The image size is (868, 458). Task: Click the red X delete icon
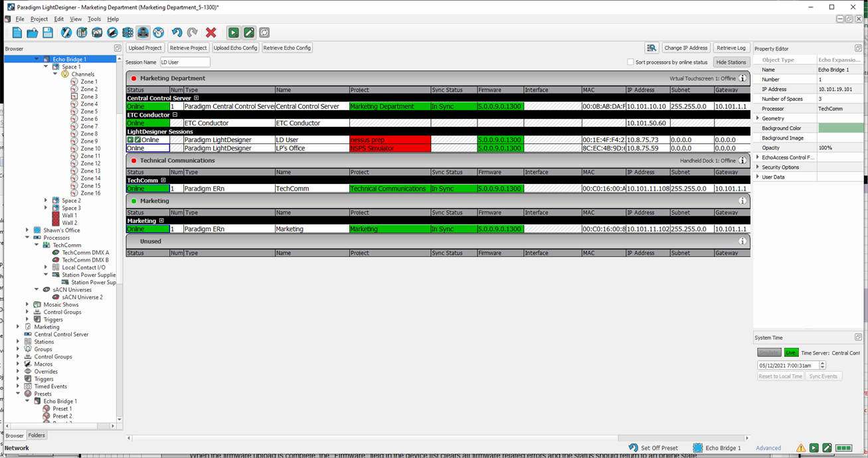coord(211,33)
